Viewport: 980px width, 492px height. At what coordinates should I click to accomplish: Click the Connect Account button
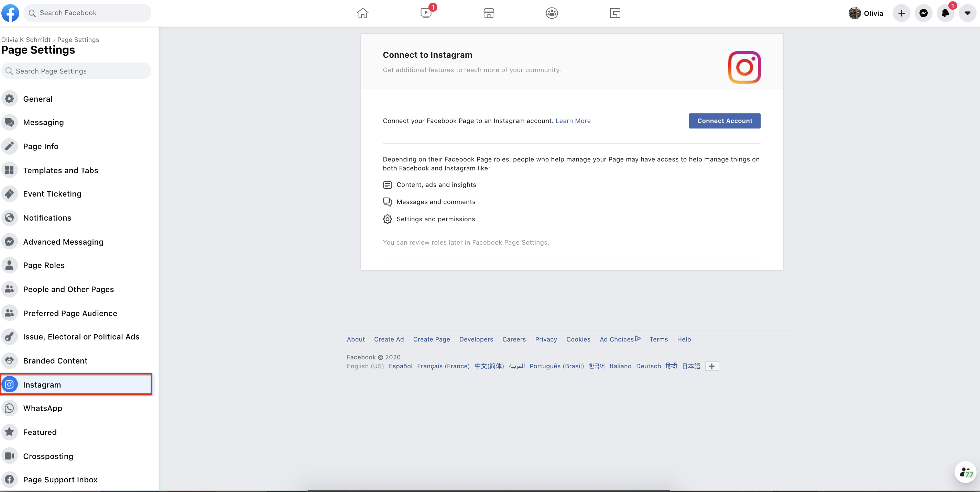point(725,121)
